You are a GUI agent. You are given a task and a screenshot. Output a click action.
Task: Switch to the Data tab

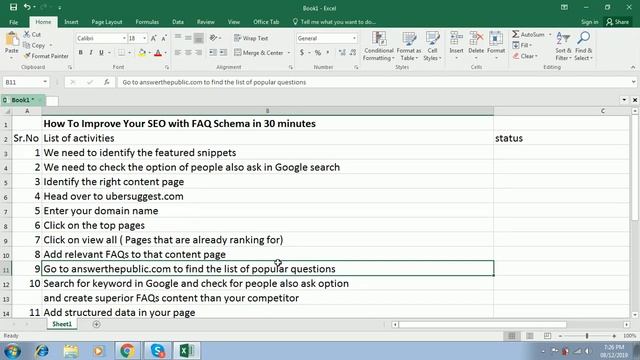point(178,22)
